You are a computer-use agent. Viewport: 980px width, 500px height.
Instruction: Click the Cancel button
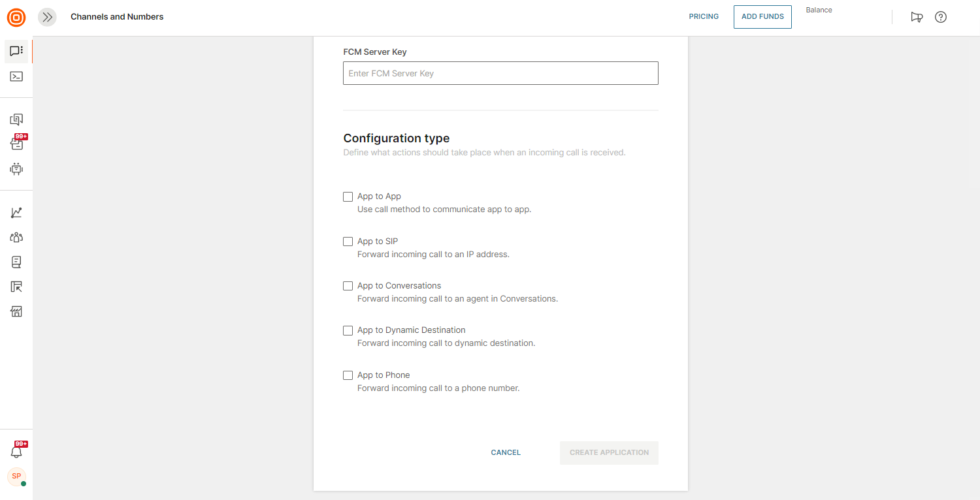point(506,452)
